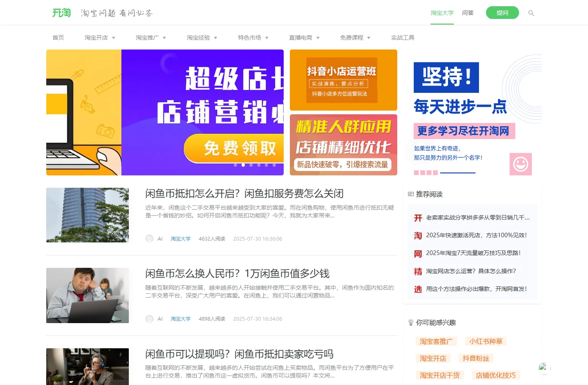Open the 免费课程 menu item
Viewport: 588px width, 385px height.
coord(351,38)
